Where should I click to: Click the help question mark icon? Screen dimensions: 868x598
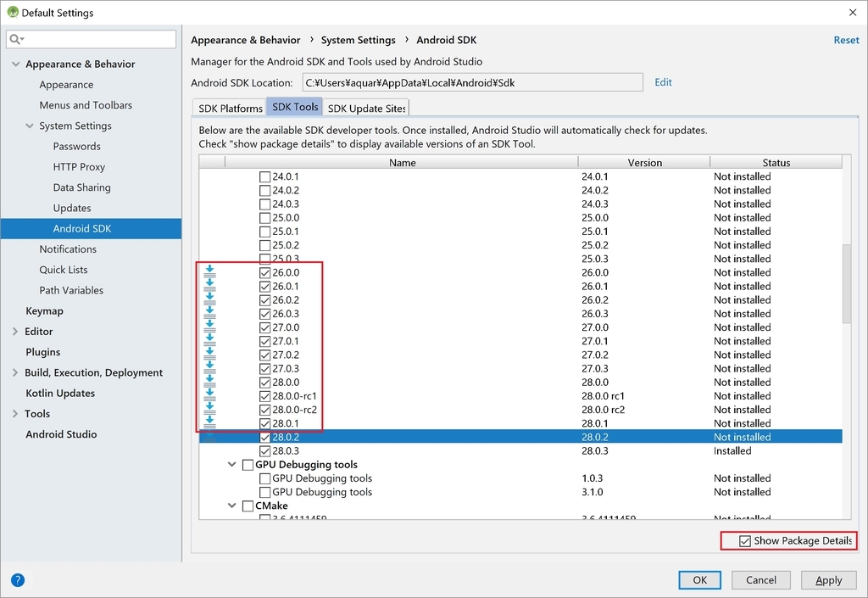[x=18, y=579]
